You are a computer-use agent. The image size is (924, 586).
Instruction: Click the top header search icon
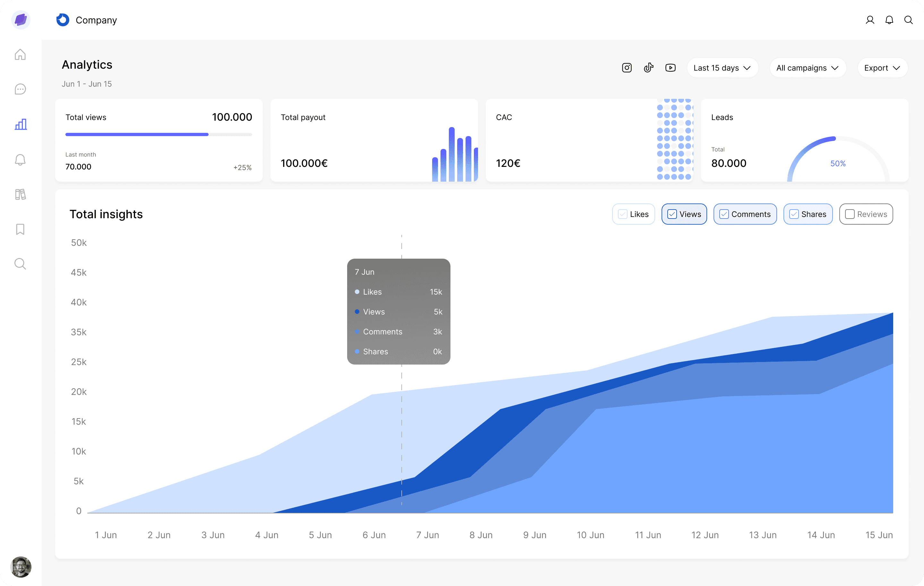pos(908,20)
